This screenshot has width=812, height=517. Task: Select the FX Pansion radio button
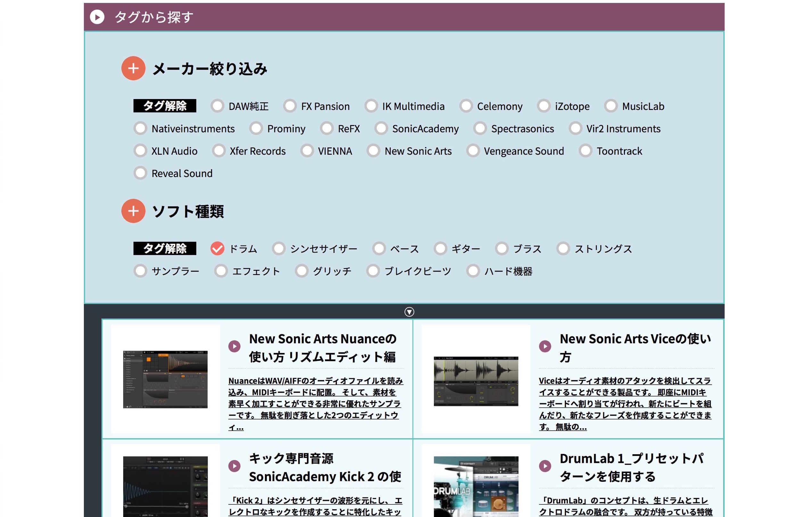coord(290,106)
